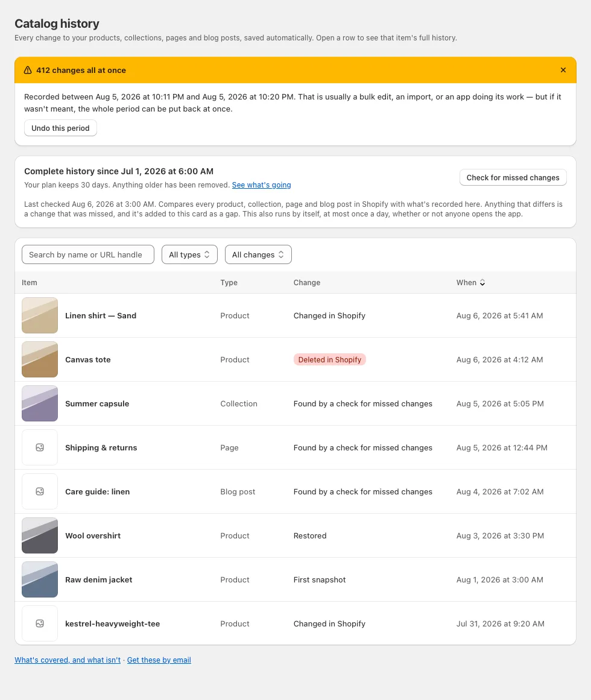Click the Catalog history page heading
This screenshot has height=700, width=591.
pos(57,24)
